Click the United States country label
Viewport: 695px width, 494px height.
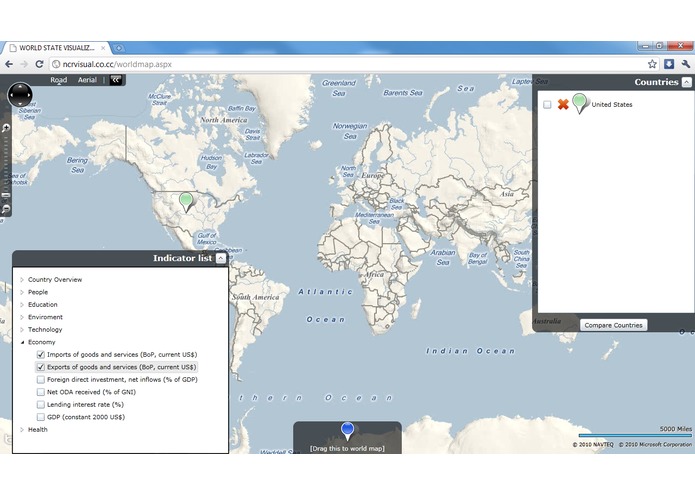[x=612, y=105]
